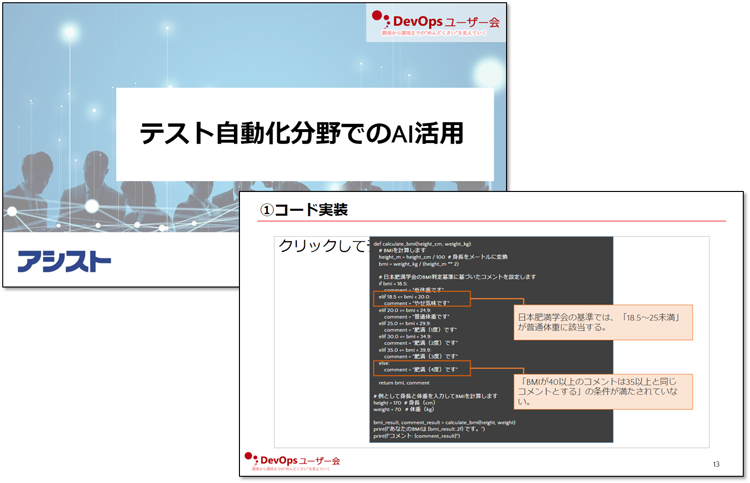Click the ①コード実装 slide heading
This screenshot has width=750, height=483.
[x=305, y=210]
